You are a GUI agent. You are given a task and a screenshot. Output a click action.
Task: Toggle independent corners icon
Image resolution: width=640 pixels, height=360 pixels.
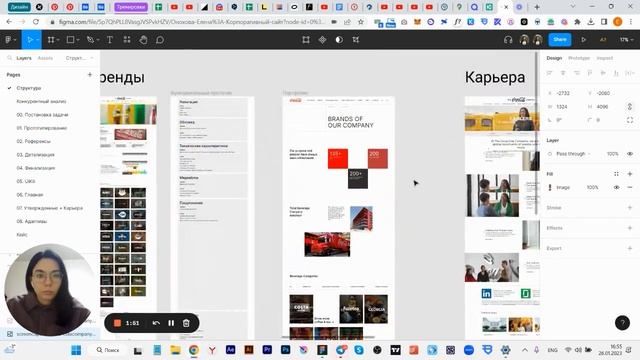(x=630, y=120)
